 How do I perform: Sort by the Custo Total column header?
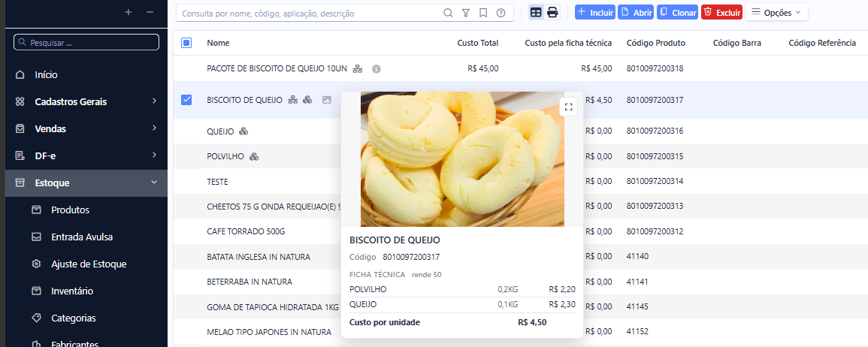click(x=478, y=43)
